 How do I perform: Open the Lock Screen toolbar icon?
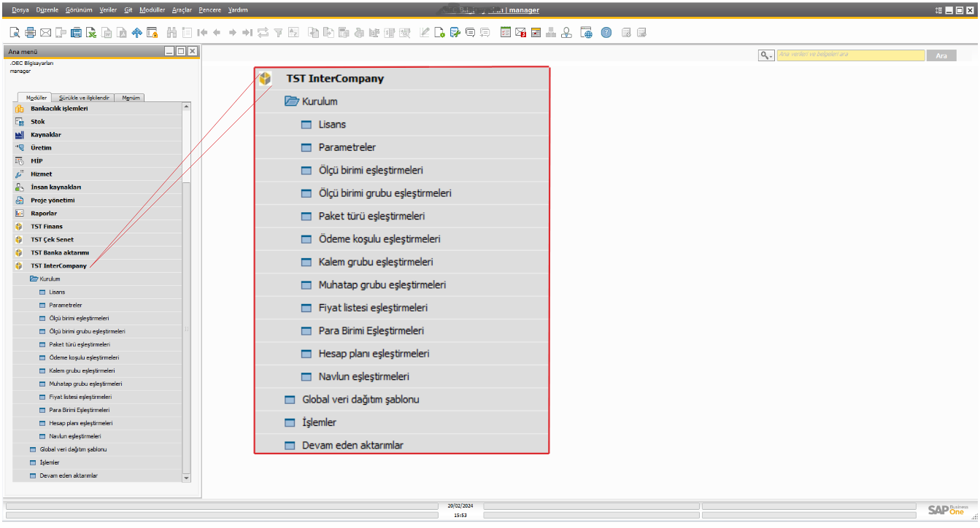152,33
